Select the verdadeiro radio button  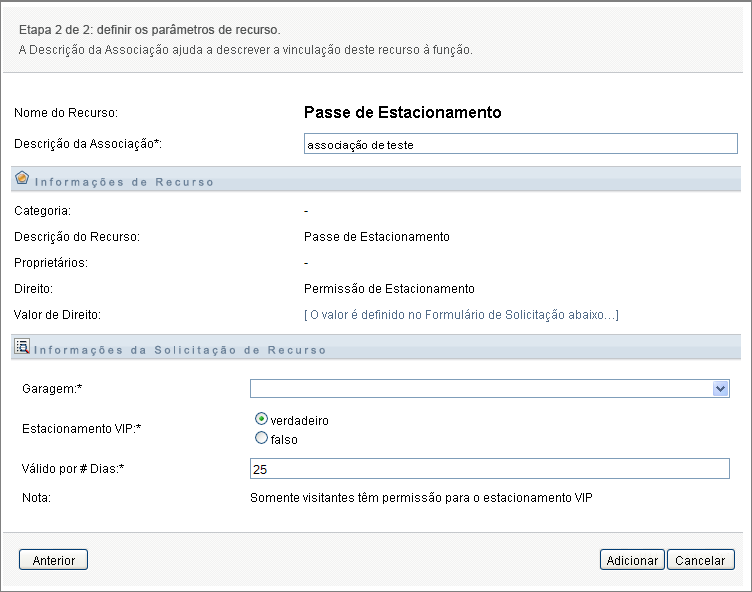click(x=262, y=420)
